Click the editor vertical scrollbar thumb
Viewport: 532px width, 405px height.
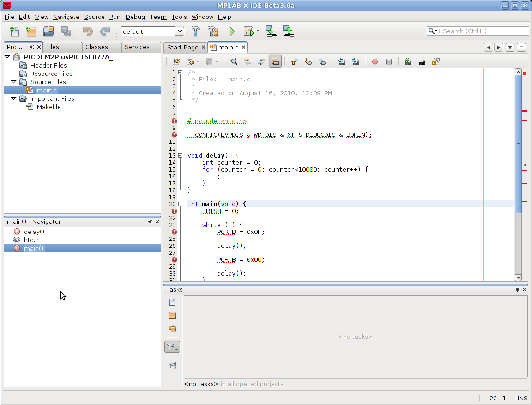(518, 143)
